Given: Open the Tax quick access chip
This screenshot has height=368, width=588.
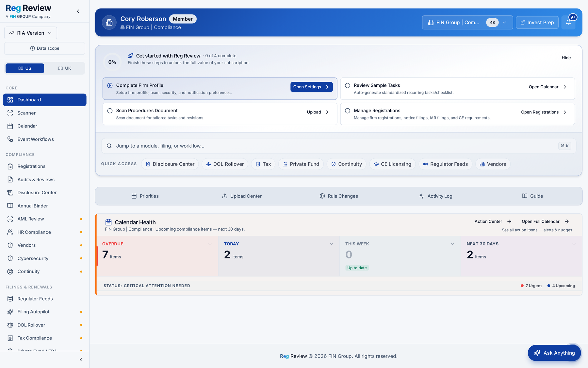Looking at the screenshot, I should 263,164.
